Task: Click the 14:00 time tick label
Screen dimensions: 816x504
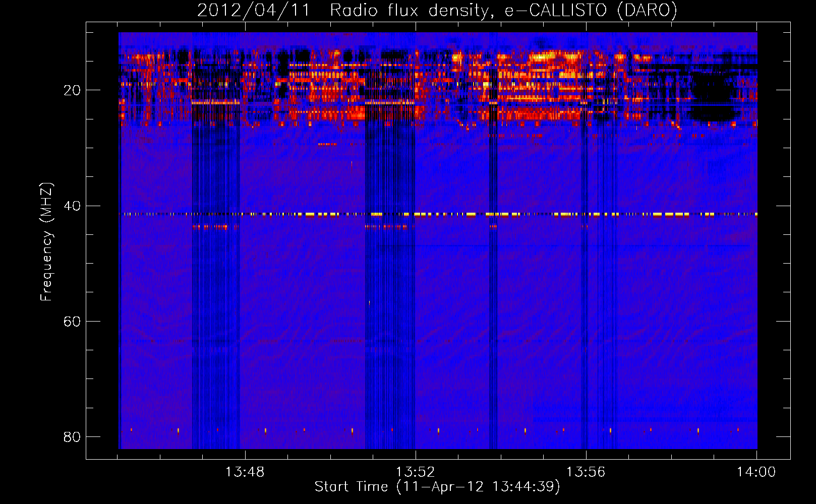Action: click(x=756, y=472)
